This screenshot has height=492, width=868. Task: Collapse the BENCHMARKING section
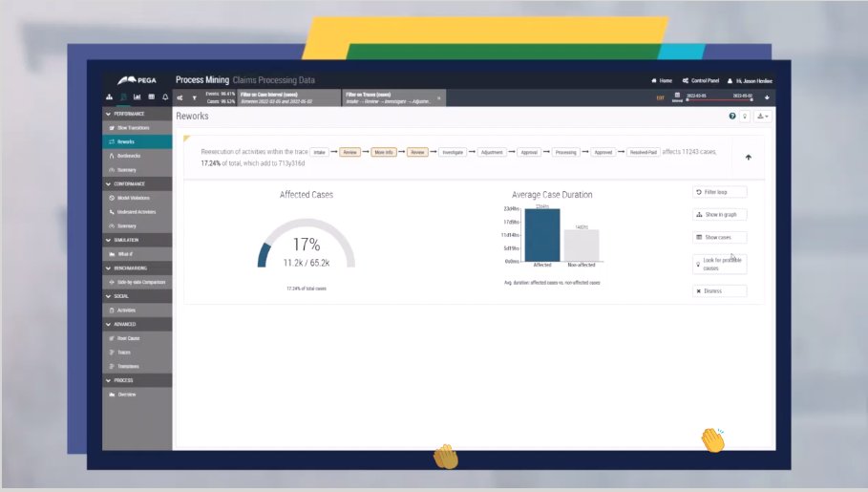[138, 268]
